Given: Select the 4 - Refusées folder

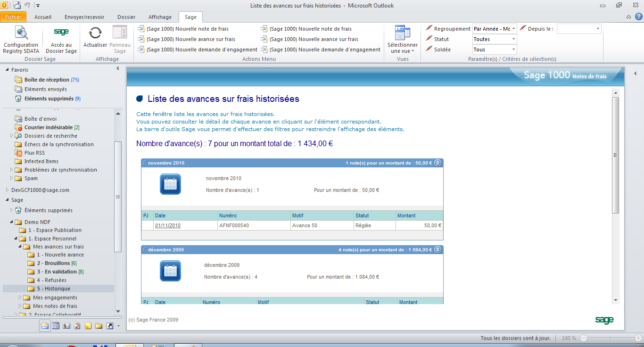Looking at the screenshot, I should 52,280.
